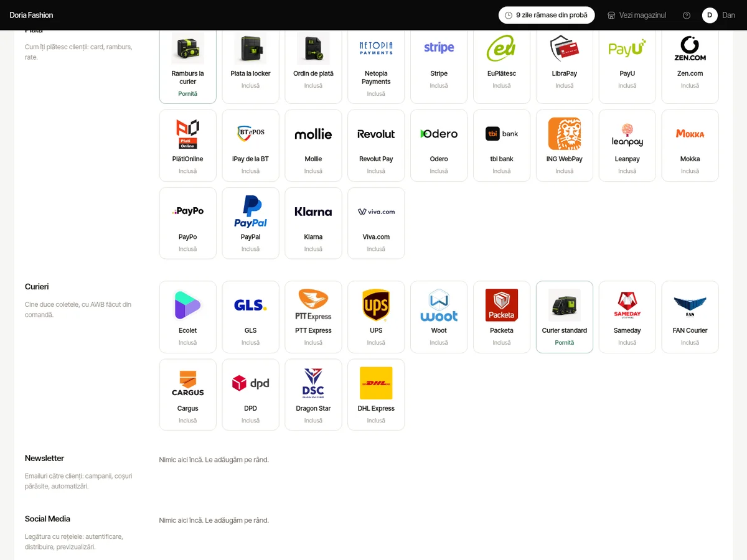Select the DPD courier logo

tap(251, 383)
